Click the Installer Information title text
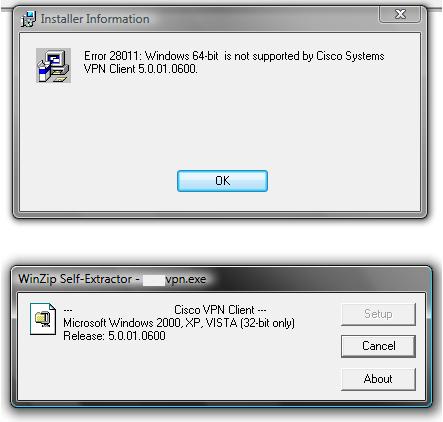Image resolution: width=443 pixels, height=422 pixels. click(95, 19)
